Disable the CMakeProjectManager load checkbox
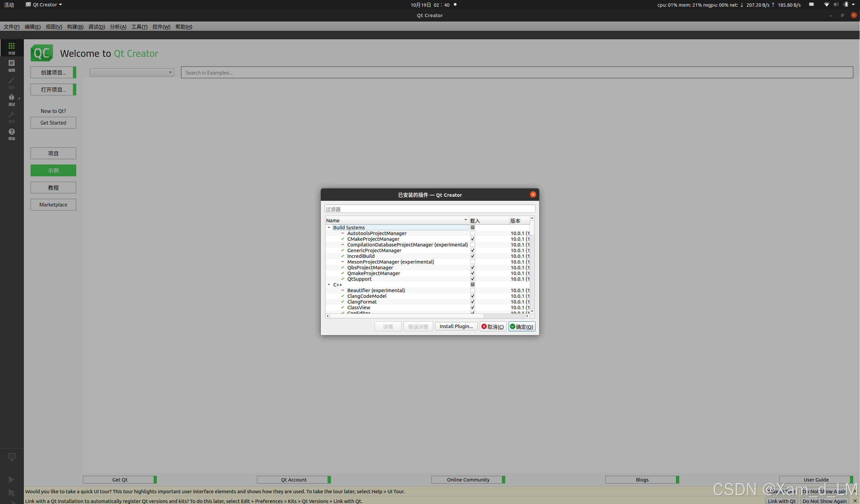 pyautogui.click(x=473, y=239)
